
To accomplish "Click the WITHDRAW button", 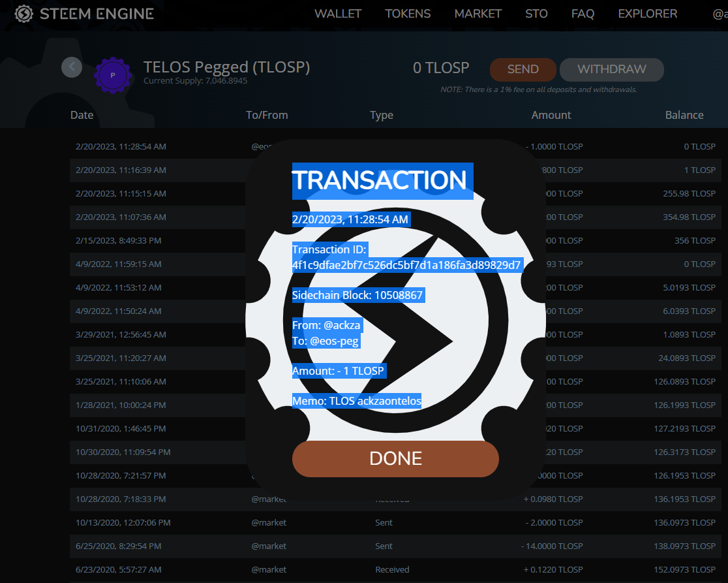I will pos(611,70).
